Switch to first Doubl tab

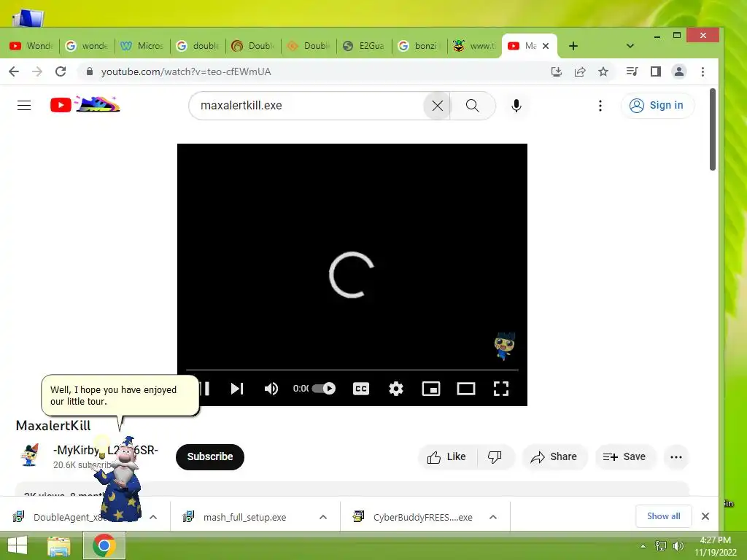[253, 46]
